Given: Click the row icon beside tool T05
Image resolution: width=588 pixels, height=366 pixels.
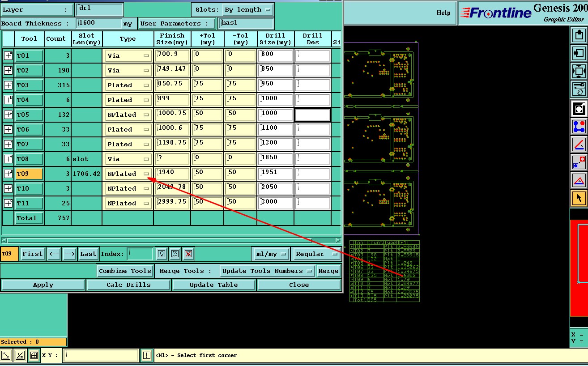Looking at the screenshot, I should tap(8, 115).
